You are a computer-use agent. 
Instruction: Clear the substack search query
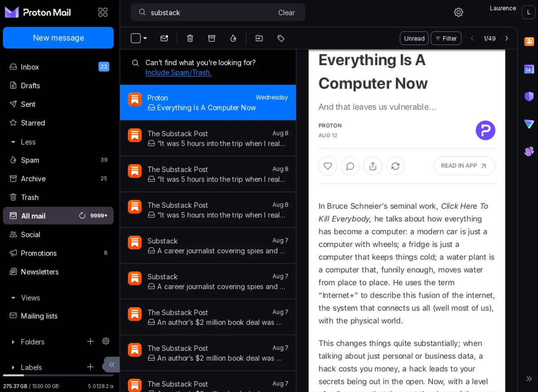tap(286, 13)
